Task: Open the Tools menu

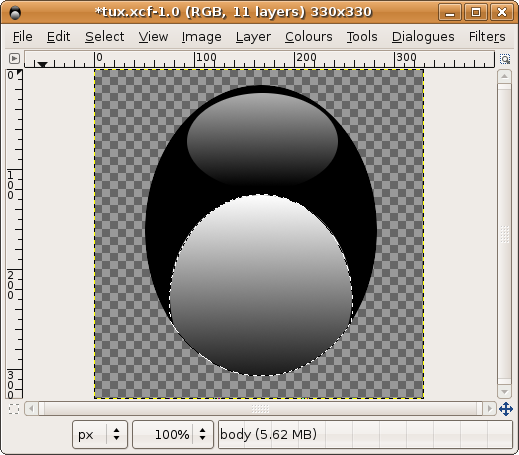Action: tap(362, 37)
